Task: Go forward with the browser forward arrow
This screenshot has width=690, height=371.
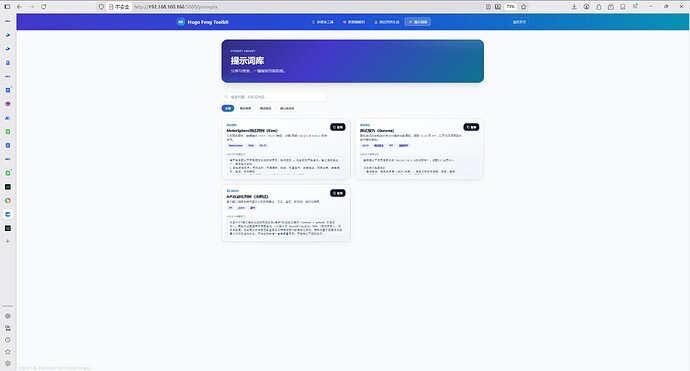Action: (31, 7)
